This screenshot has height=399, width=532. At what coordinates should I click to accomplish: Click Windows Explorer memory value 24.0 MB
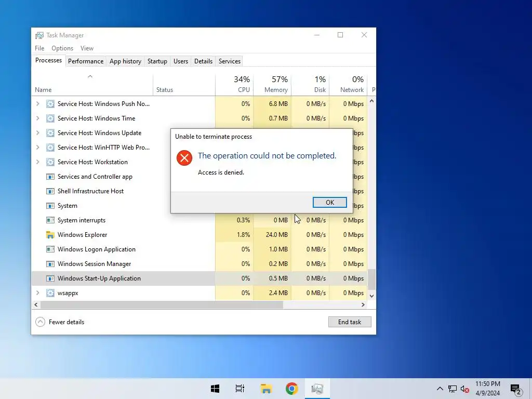276,235
